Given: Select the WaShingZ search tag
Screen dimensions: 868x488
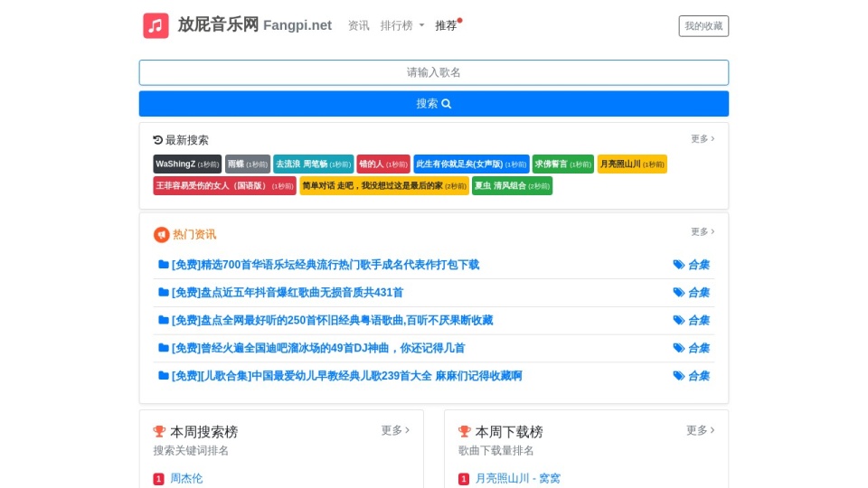Looking at the screenshot, I should coord(187,164).
